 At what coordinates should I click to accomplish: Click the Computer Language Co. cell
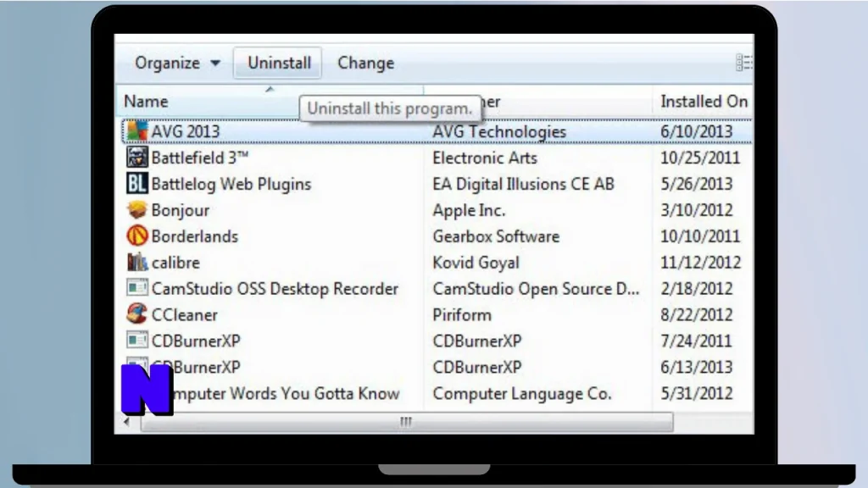click(522, 393)
